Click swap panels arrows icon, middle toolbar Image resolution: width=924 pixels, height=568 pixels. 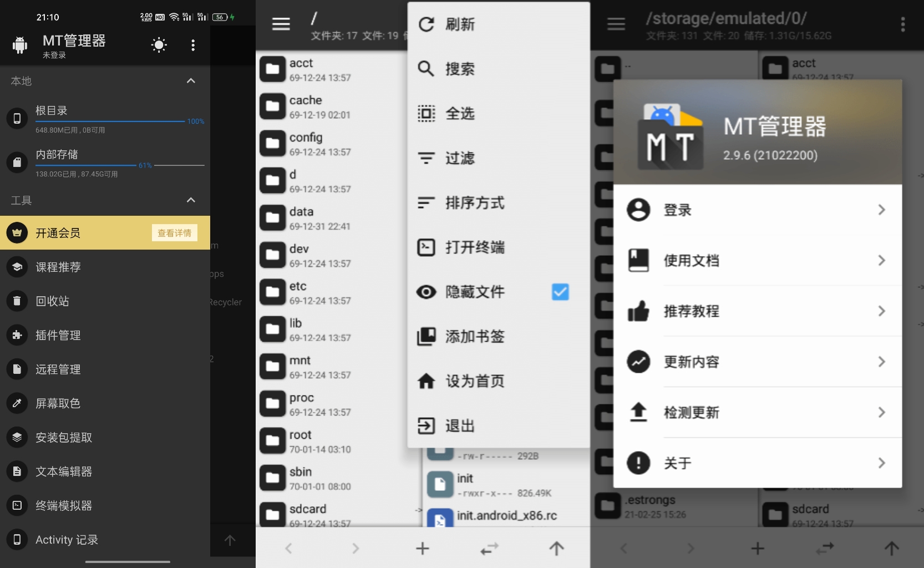point(489,549)
